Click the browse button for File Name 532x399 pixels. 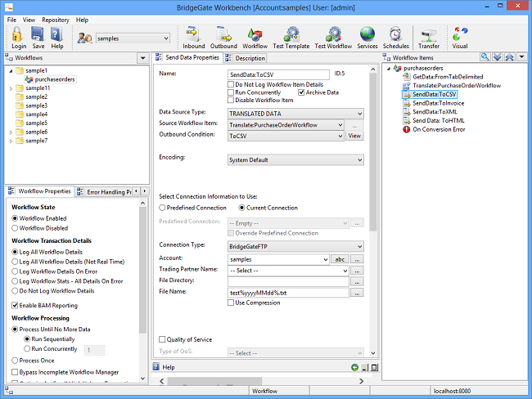[357, 293]
